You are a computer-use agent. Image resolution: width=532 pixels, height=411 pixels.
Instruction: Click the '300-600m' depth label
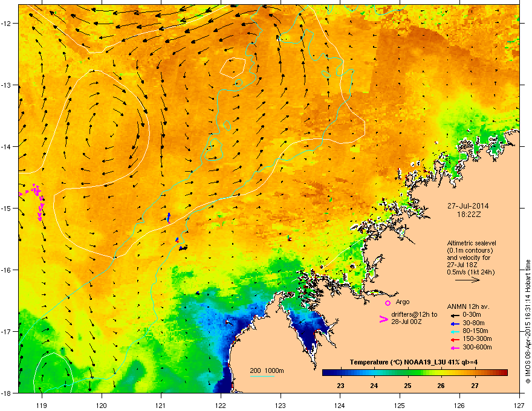tap(477, 348)
